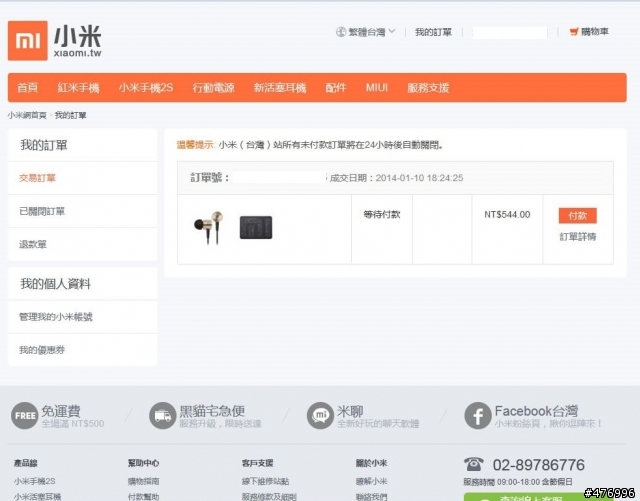
Task: Click the 米聊 heading
Action: click(x=350, y=411)
